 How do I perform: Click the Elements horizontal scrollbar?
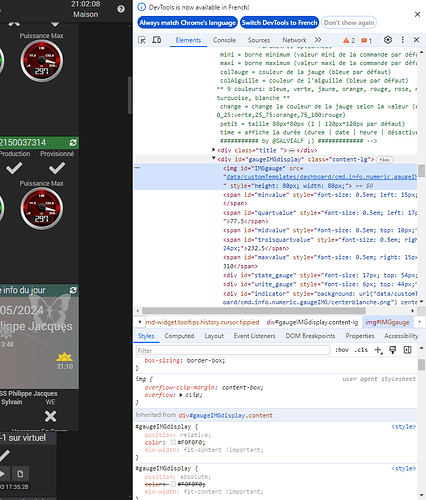tap(253, 310)
